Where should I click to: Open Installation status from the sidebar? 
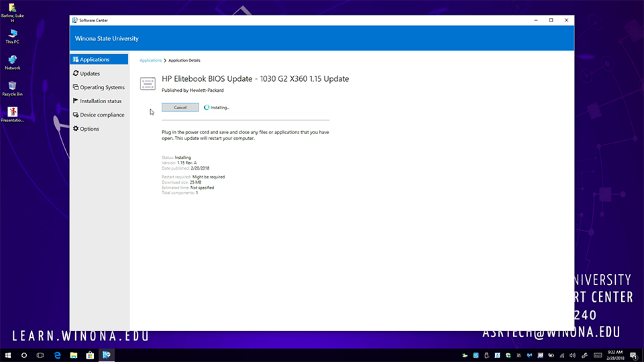point(101,101)
